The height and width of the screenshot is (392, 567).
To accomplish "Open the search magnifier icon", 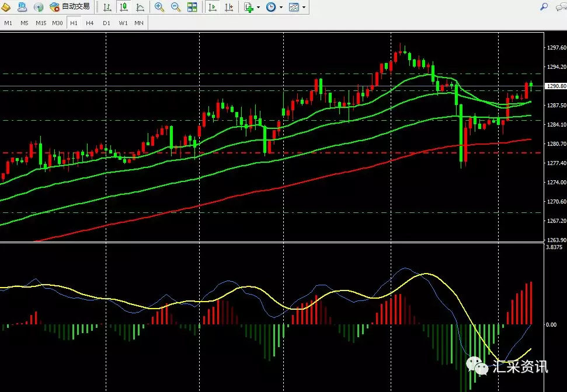I will click(544, 7).
